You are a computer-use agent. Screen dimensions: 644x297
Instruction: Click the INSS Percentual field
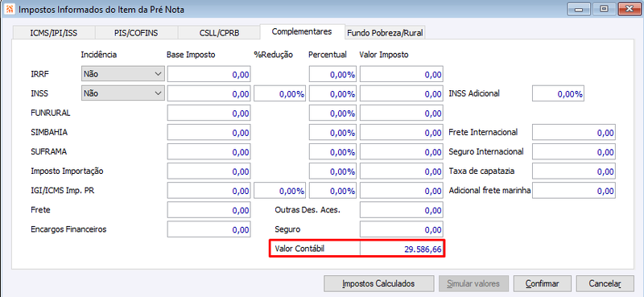pos(332,93)
